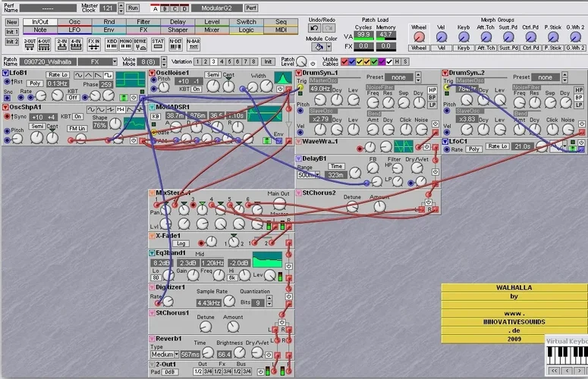Select the KBD keyboard module icon

[112, 42]
